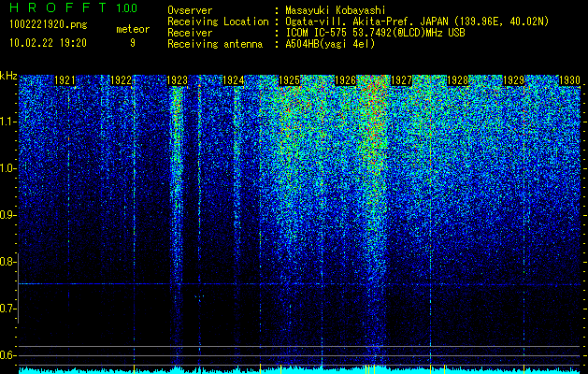Click the HROFFT program title text
Image resolution: width=588 pixels, height=374 pixels.
58,7
